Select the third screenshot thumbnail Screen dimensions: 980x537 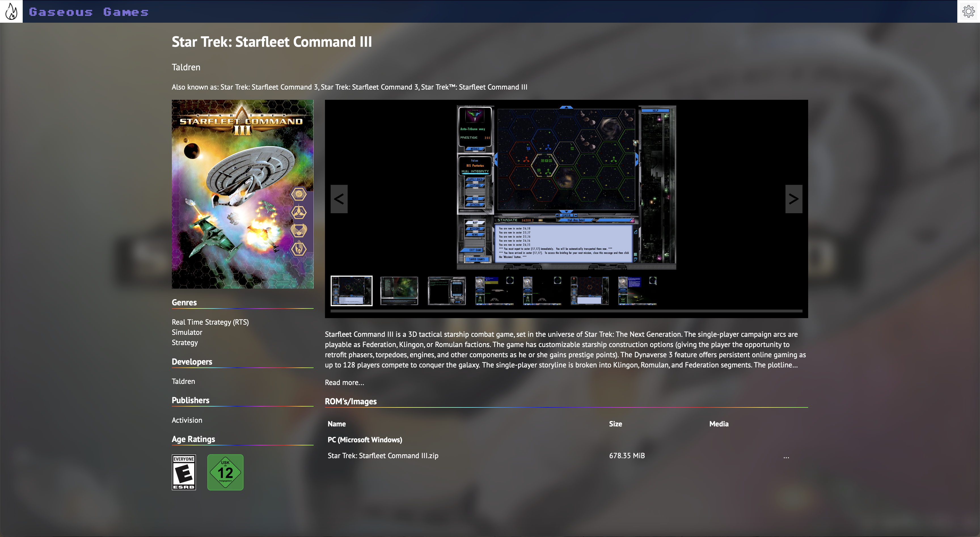[x=447, y=291]
